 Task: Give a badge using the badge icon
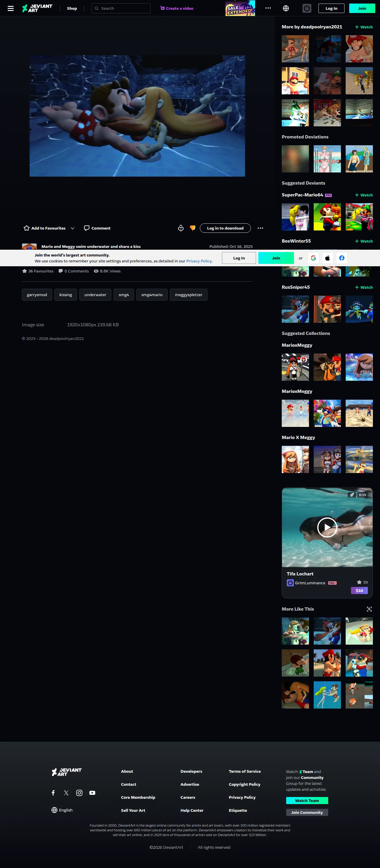click(x=181, y=228)
